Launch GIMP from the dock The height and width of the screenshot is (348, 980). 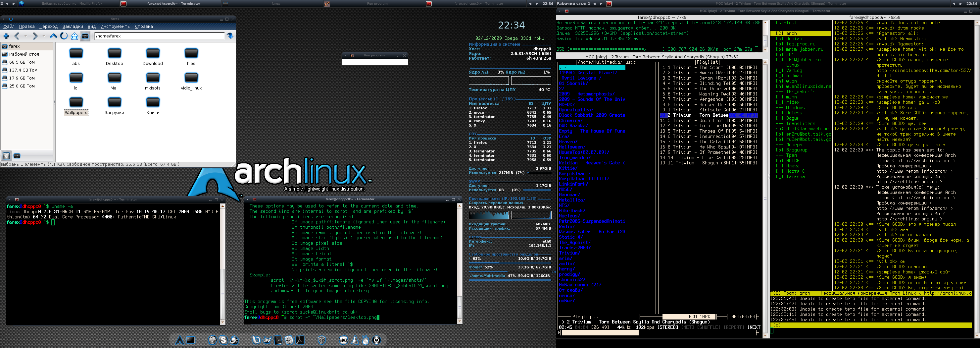point(267,340)
